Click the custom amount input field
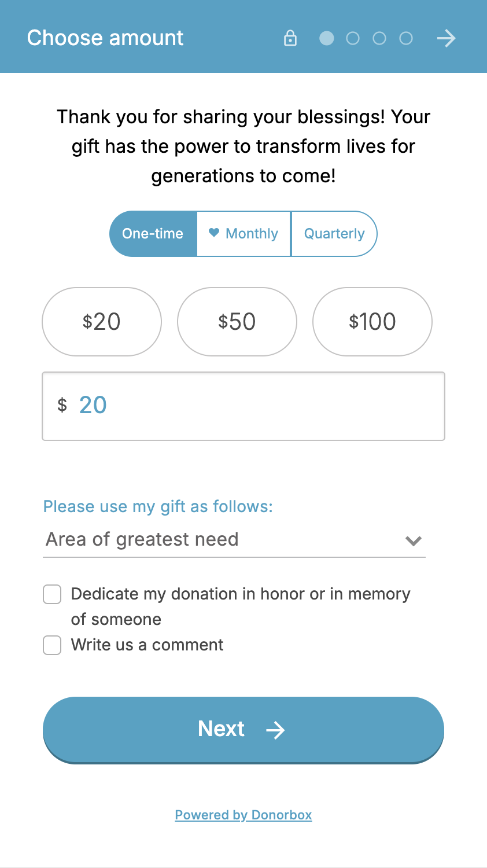This screenshot has height=868, width=487. click(244, 406)
